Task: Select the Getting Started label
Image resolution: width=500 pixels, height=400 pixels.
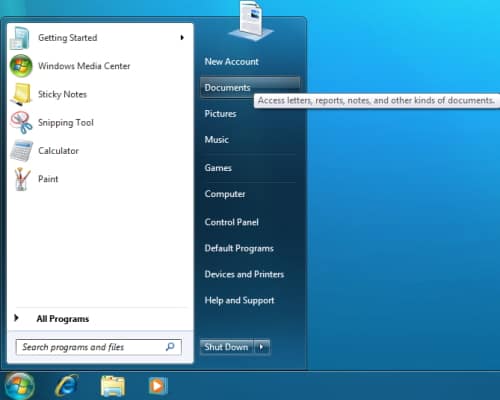Action: pyautogui.click(x=68, y=38)
